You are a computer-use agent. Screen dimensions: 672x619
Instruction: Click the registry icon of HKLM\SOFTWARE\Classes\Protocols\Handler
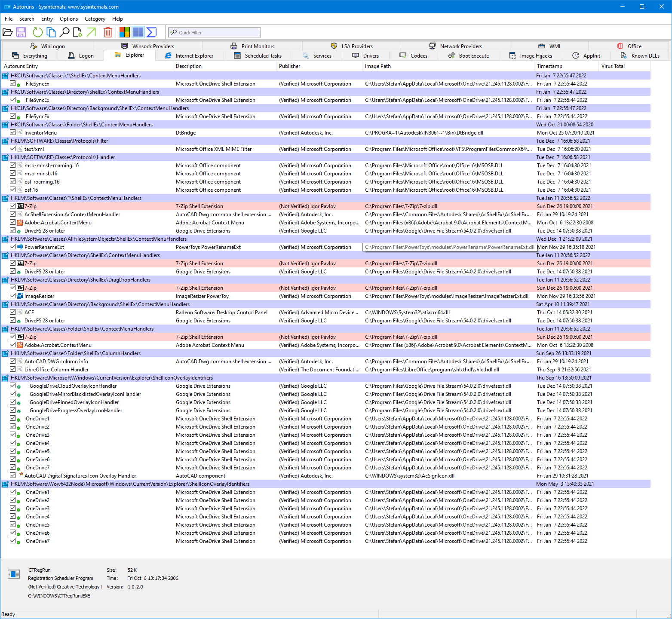(x=6, y=157)
